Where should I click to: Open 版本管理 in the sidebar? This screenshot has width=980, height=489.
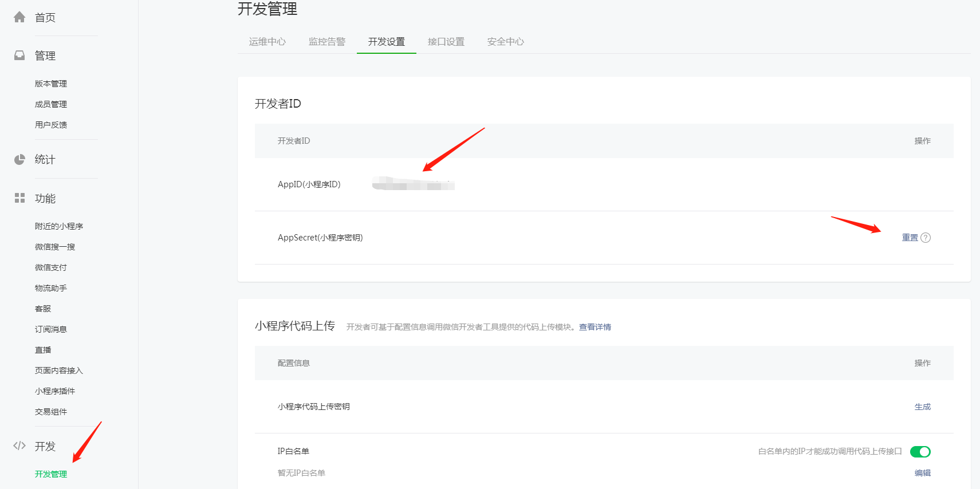[51, 84]
